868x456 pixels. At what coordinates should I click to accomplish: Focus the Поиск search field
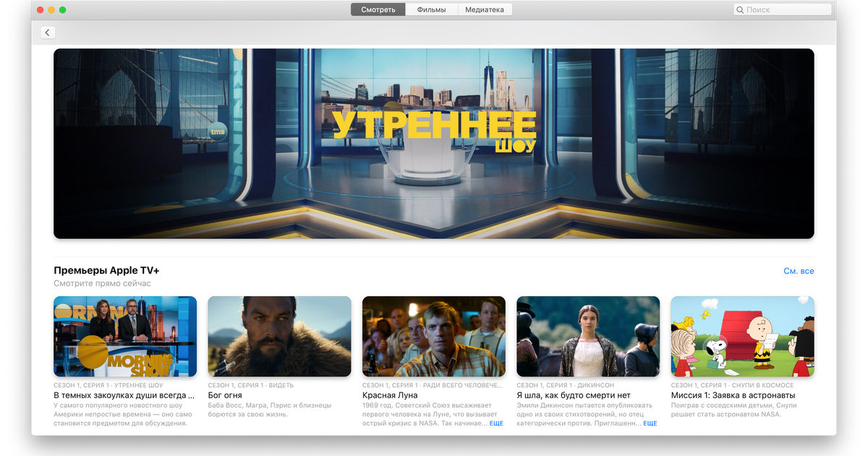pyautogui.click(x=782, y=10)
